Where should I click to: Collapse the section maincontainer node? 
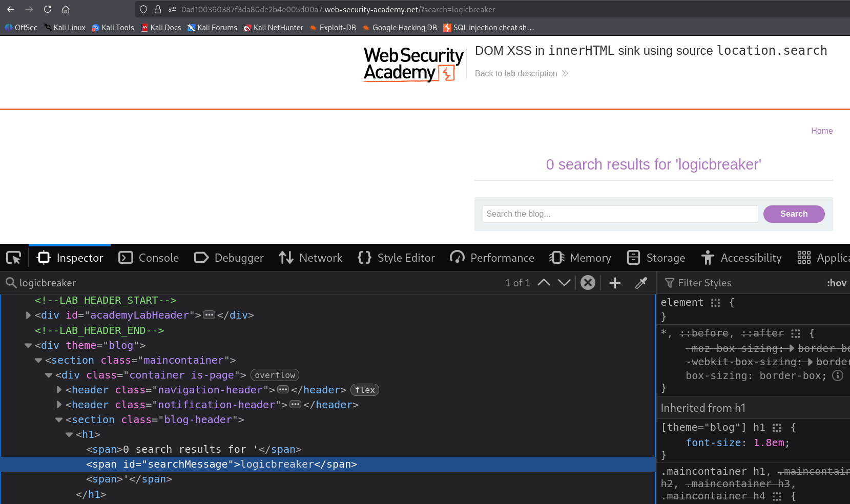[38, 360]
